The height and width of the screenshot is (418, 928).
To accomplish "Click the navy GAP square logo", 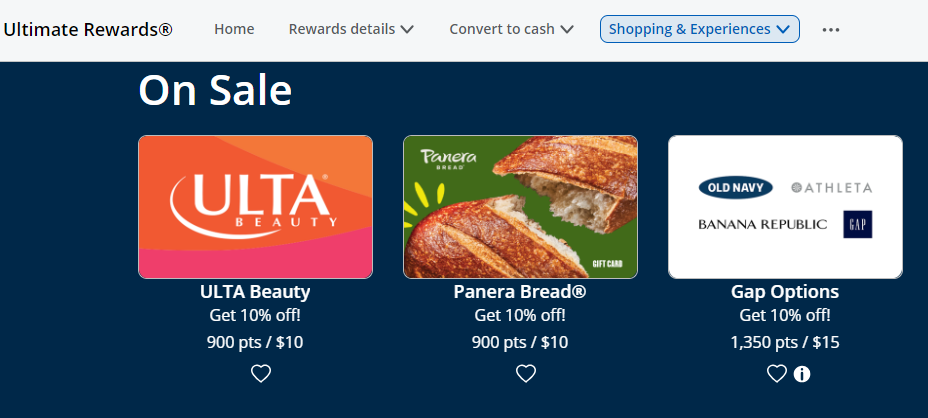I will coord(858,224).
